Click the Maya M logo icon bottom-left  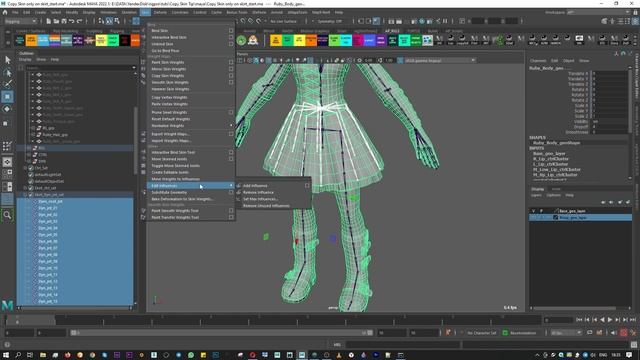[x=7, y=305]
